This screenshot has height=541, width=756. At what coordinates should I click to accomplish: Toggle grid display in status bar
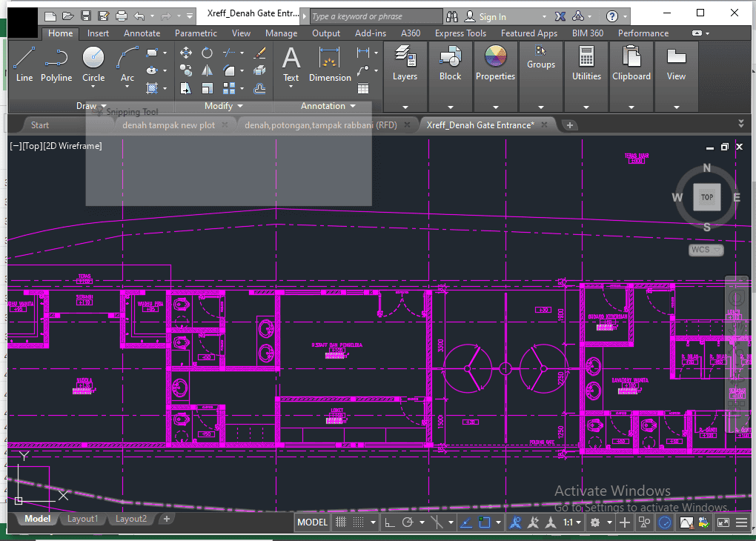point(341,522)
